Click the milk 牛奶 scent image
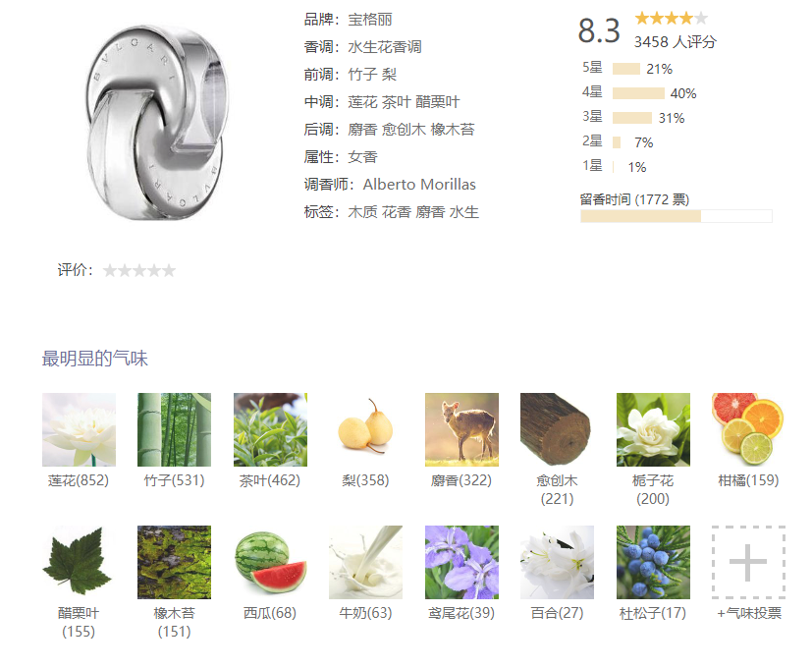The height and width of the screenshot is (668, 812). [x=365, y=562]
